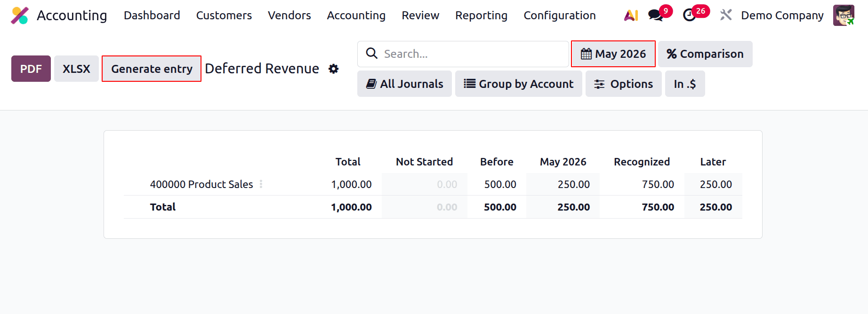Click the Generate entry button
Image resolution: width=868 pixels, height=314 pixels.
click(152, 69)
